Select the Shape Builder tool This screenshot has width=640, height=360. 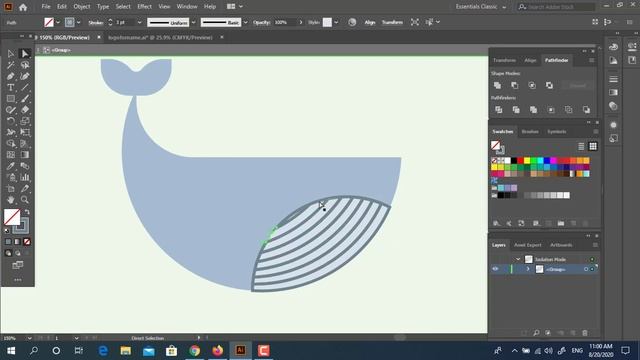coord(11,144)
